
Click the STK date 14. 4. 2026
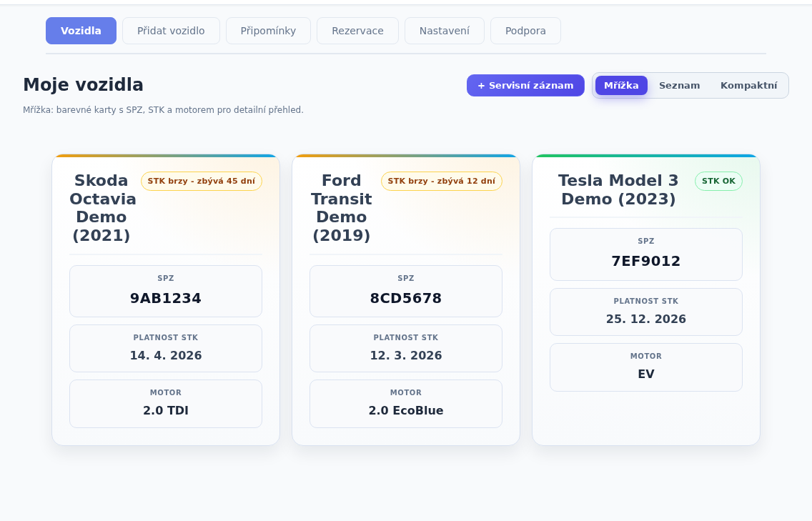[166, 355]
